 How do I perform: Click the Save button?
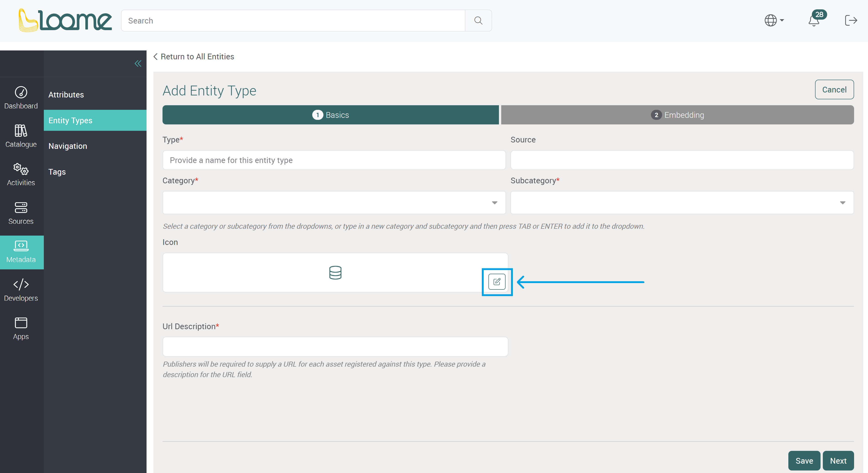click(804, 460)
